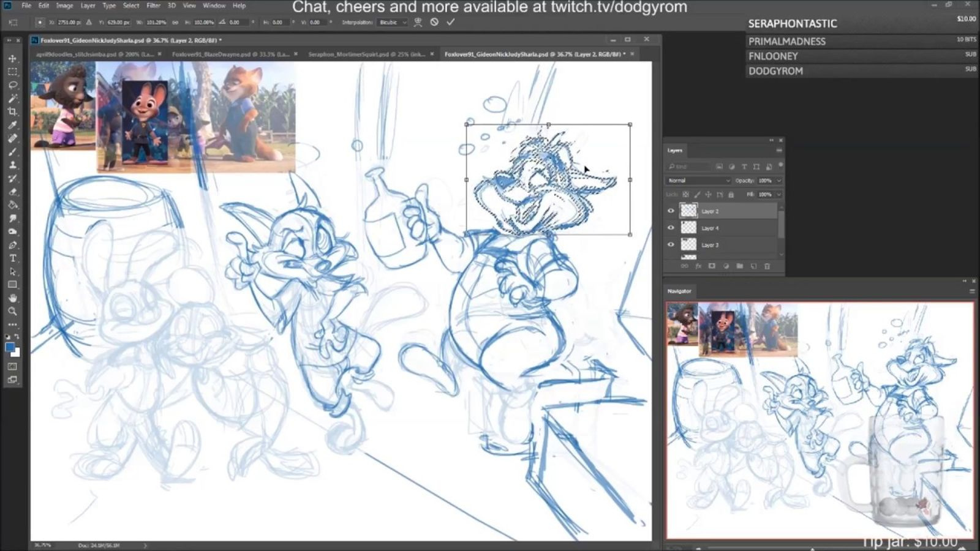Viewport: 980px width, 551px height.
Task: Open the Interpolation Bicubic dropdown
Action: (x=393, y=22)
